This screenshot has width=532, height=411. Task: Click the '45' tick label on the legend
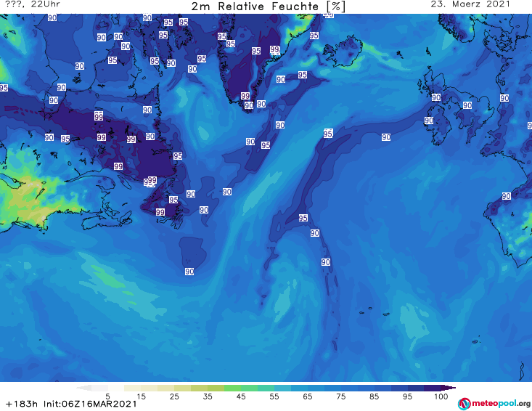click(241, 396)
